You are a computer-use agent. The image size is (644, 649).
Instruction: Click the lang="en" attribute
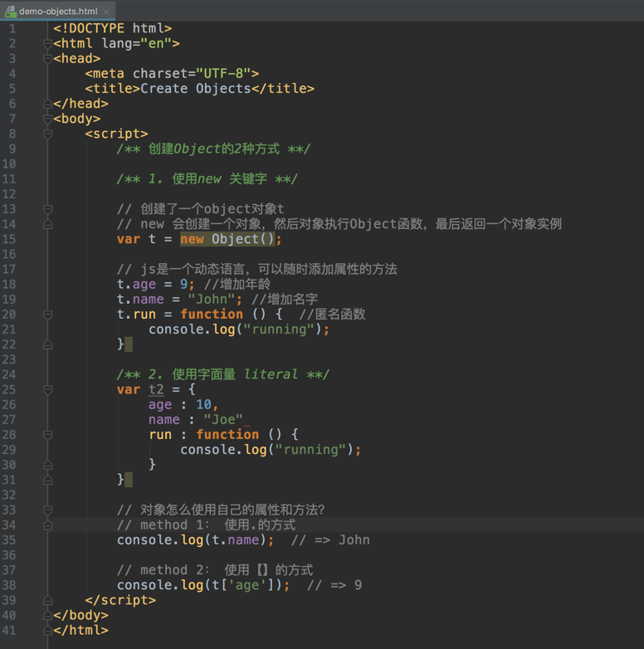tap(137, 43)
